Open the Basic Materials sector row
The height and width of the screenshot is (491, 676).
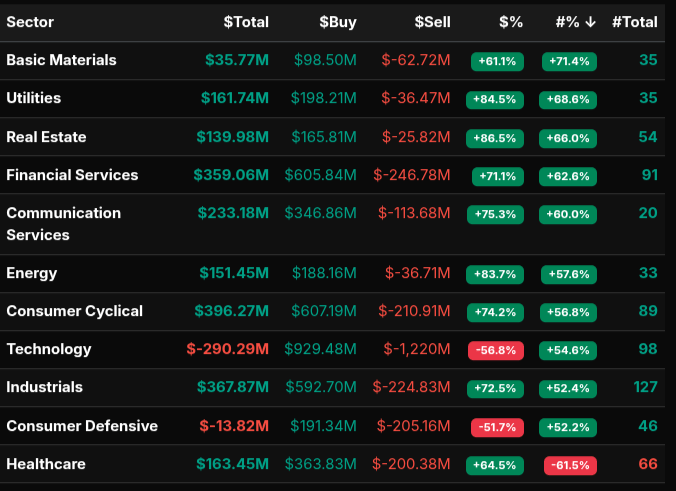(x=61, y=60)
